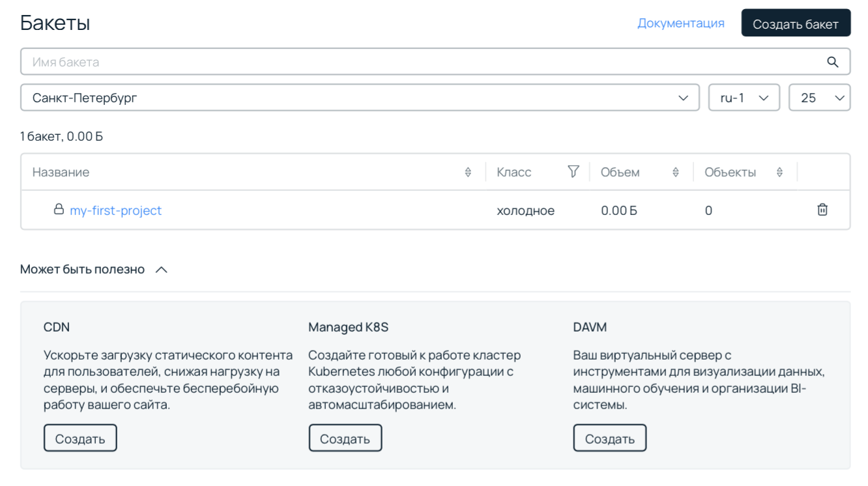The image size is (868, 486).
Task: Delete my-first-project bucket via trash icon
Action: click(822, 210)
